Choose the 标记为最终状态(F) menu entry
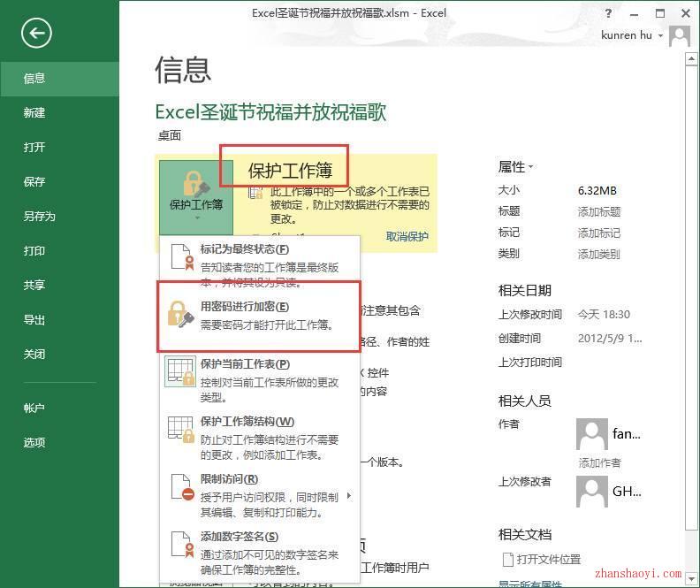The height and width of the screenshot is (588, 700). coord(260,263)
